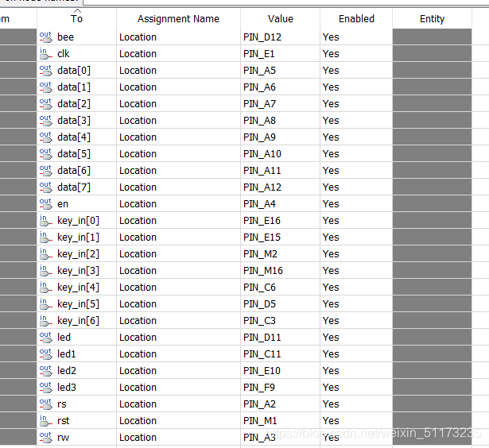Click the Entity cell for data[0] row
This screenshot has height=448, width=489.
pos(432,71)
